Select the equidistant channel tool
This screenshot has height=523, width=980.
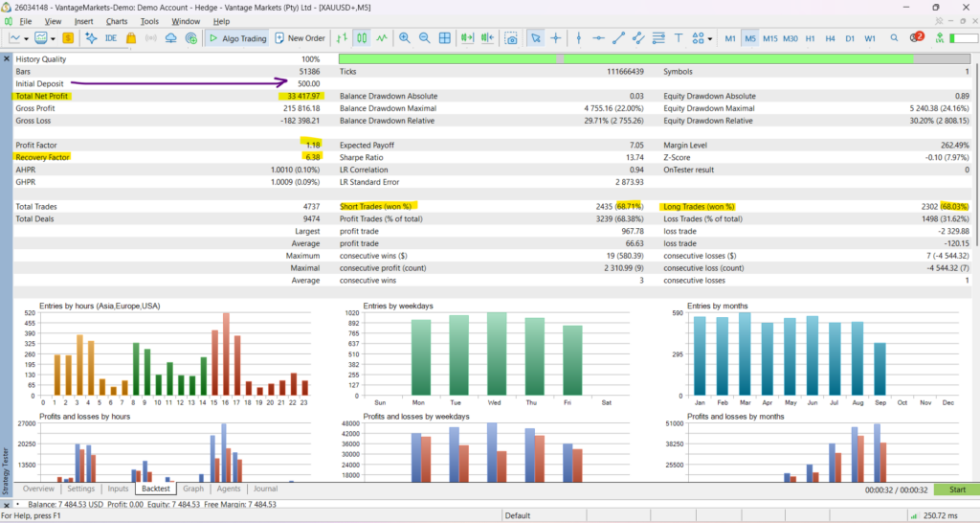point(638,38)
